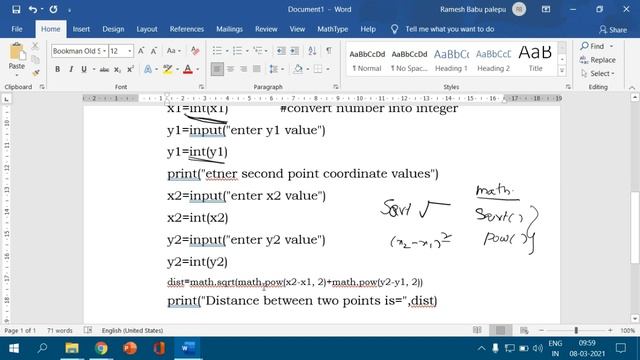The width and height of the screenshot is (640, 360).
Task: Open the Font dialog launcher
Action: [x=201, y=87]
